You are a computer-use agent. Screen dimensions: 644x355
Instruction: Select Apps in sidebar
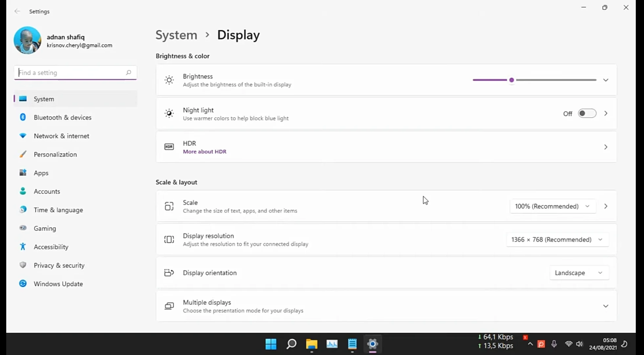[76, 173]
